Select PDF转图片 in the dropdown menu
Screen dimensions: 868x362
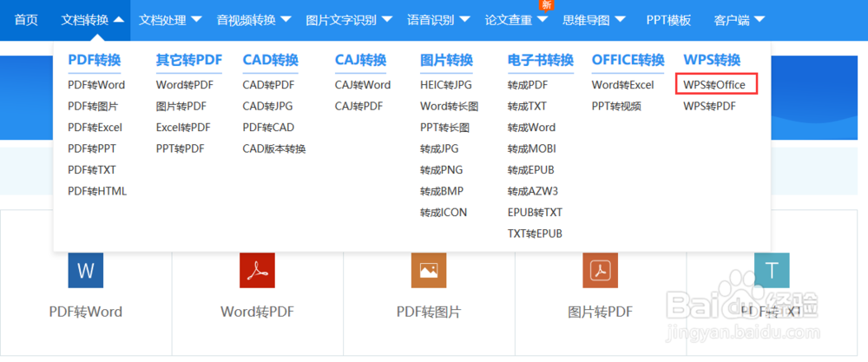93,106
